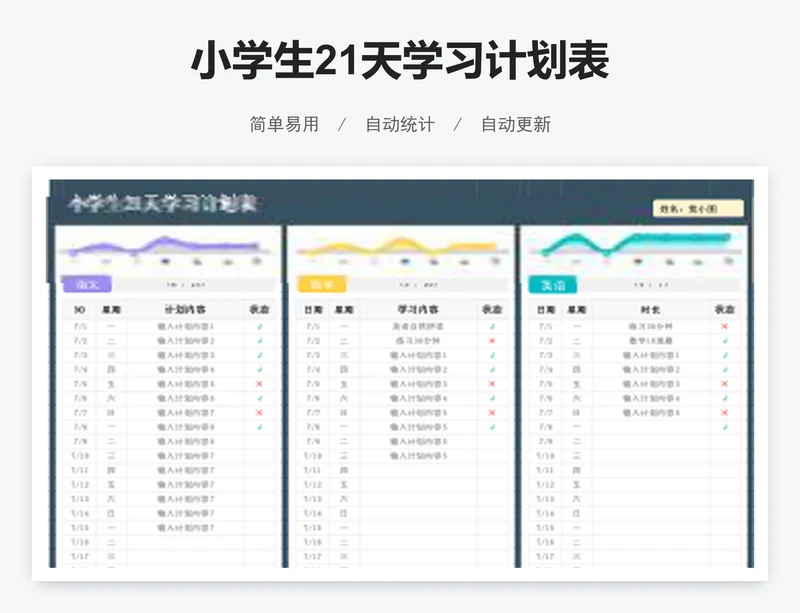Click the 时长 column header in 英语 table
This screenshot has width=800, height=613.
(651, 309)
